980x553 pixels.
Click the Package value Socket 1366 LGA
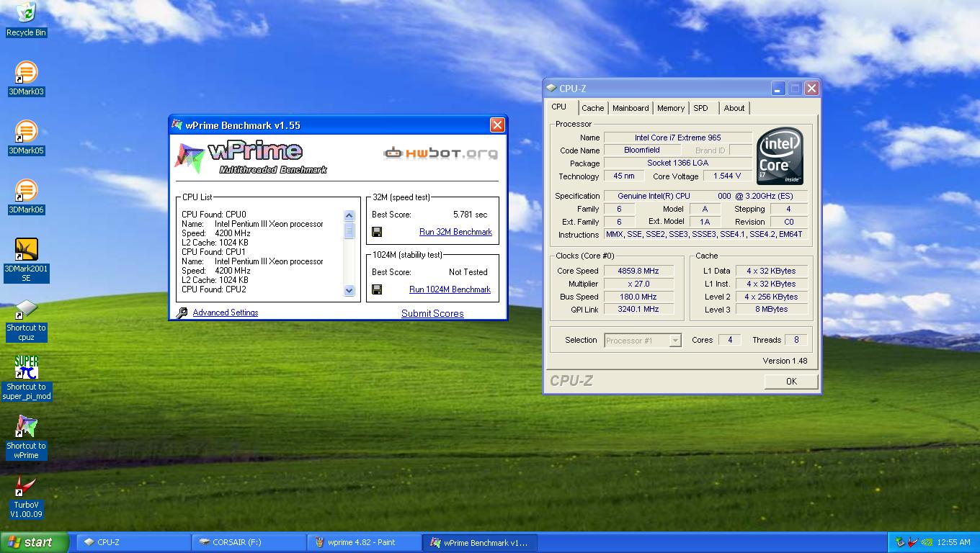[678, 163]
